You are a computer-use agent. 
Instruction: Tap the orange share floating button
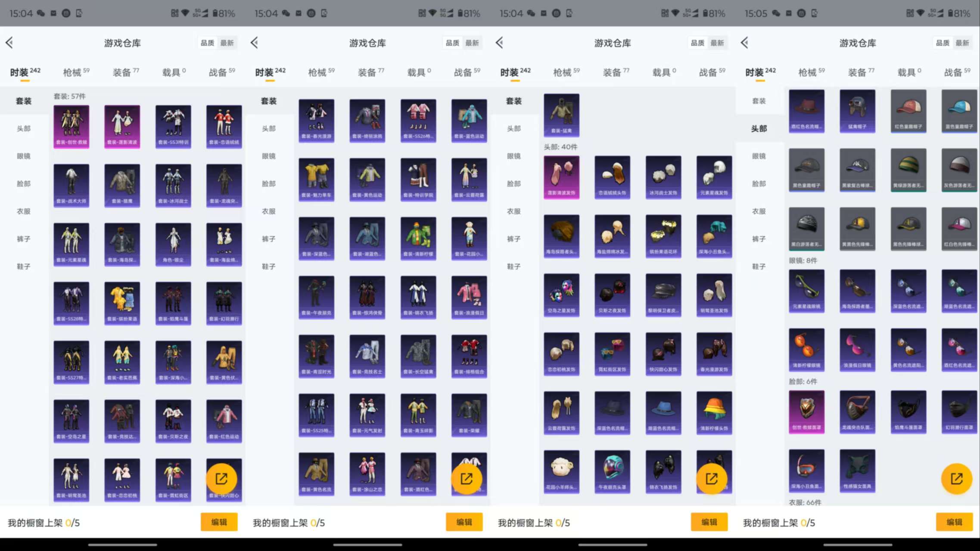click(222, 478)
